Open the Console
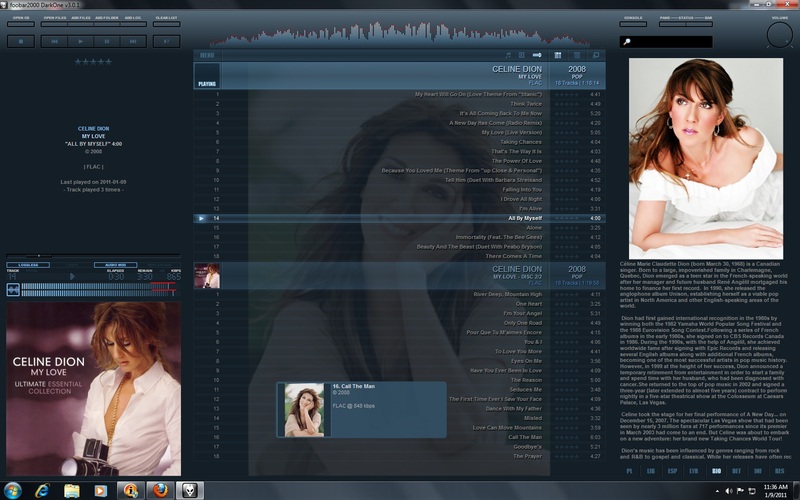The image size is (800, 500). tap(633, 23)
